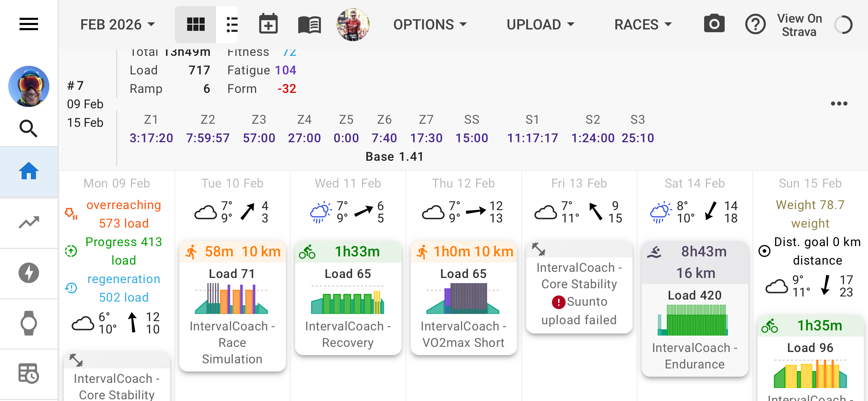Open the library book icon

pos(309,24)
